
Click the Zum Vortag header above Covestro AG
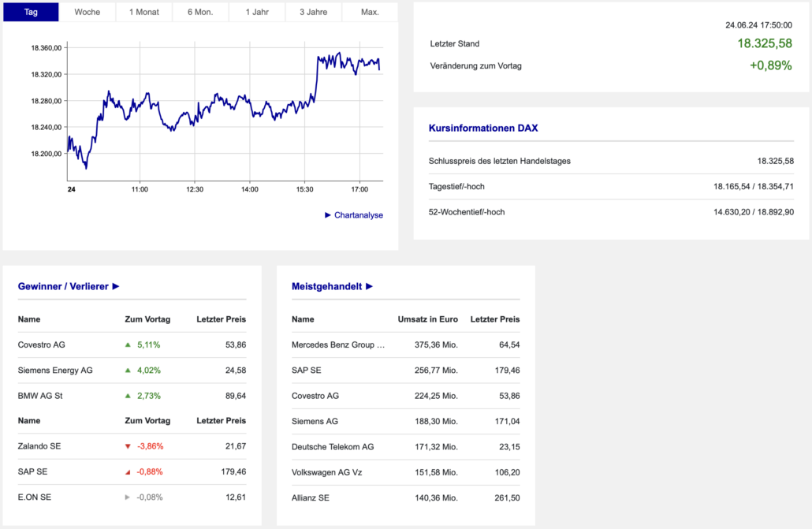147,319
